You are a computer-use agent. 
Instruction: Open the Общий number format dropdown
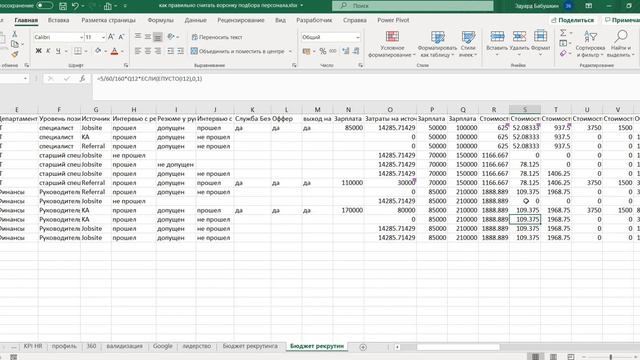coord(358,37)
